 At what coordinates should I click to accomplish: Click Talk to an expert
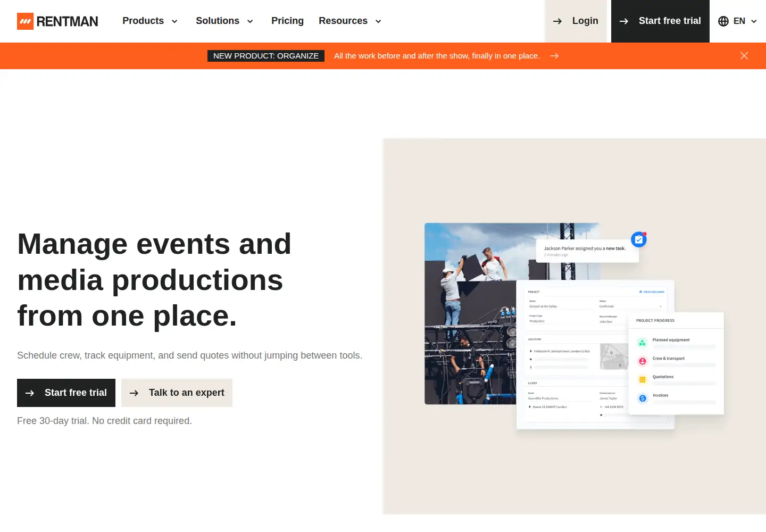tap(177, 393)
